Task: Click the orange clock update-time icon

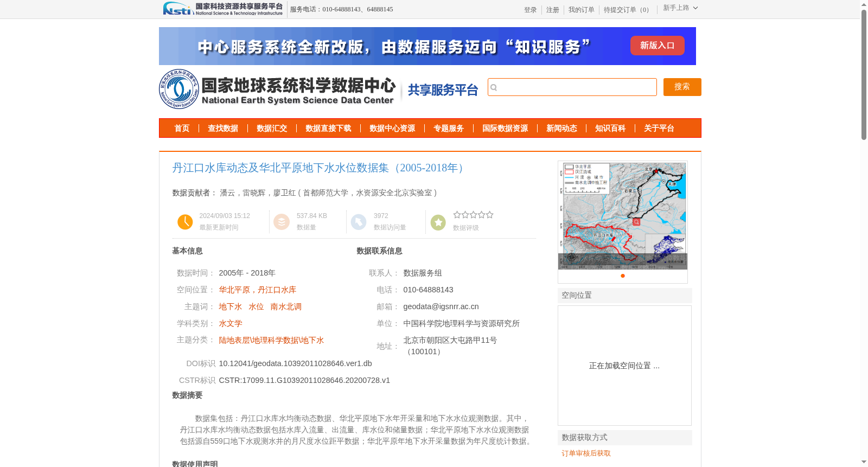Action: point(185,222)
